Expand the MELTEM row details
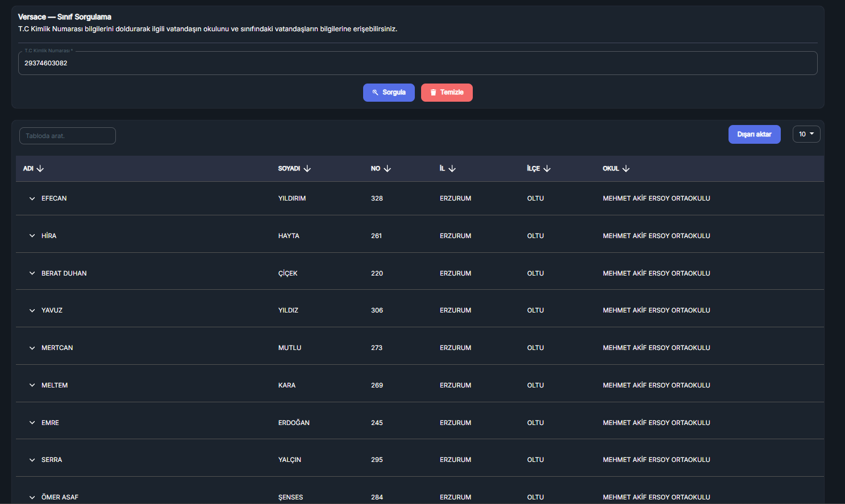 coord(32,385)
